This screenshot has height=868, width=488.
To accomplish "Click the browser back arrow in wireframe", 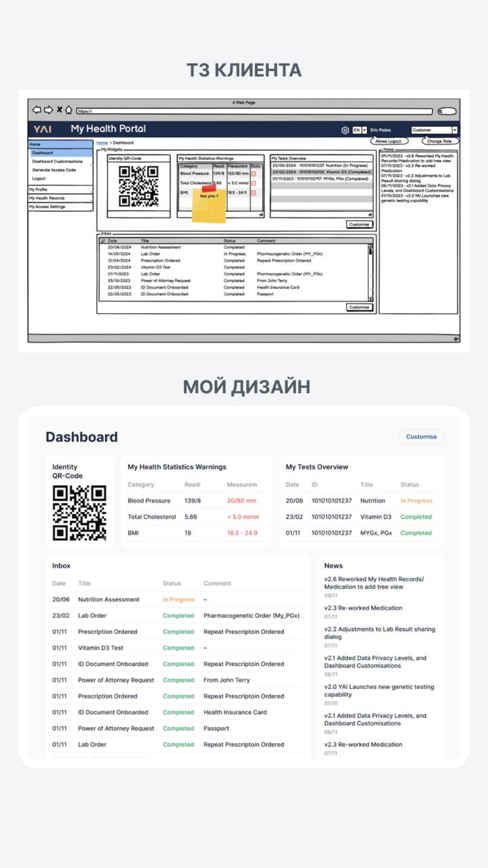I will [37, 110].
